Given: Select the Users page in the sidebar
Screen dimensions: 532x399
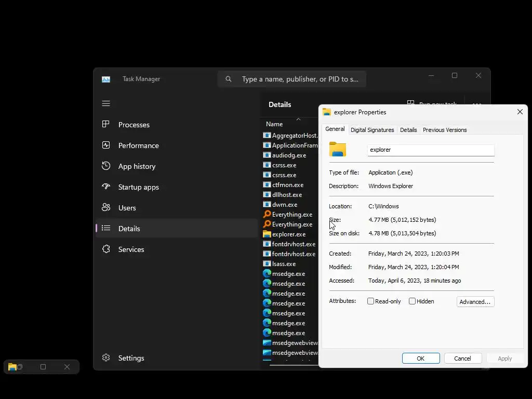Looking at the screenshot, I should click(x=177, y=208).
